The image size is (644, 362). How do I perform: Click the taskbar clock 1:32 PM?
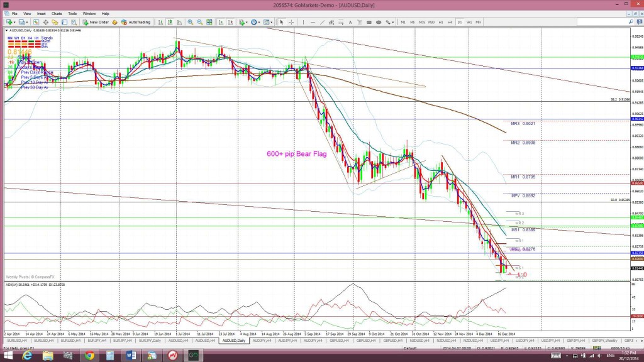(628, 353)
